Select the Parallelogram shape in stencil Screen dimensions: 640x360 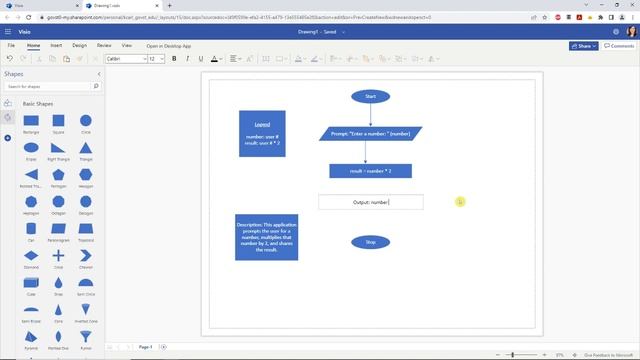(x=58, y=229)
